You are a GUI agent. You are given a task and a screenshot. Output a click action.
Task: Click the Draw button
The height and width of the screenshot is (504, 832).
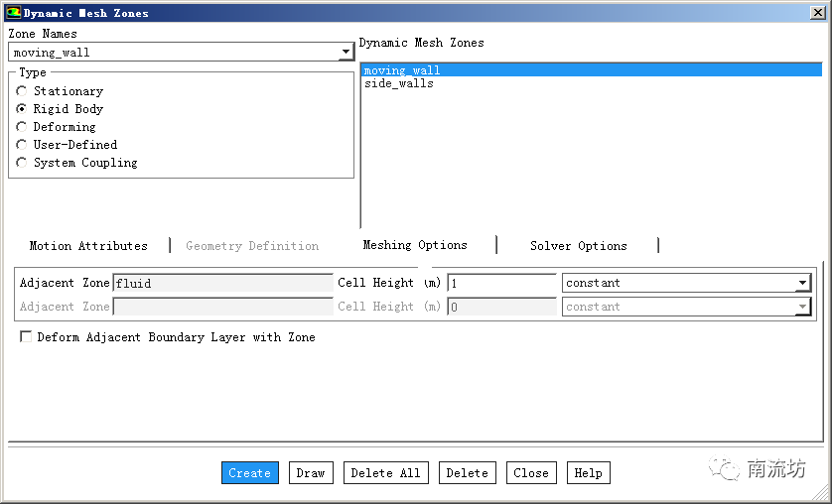tap(311, 472)
